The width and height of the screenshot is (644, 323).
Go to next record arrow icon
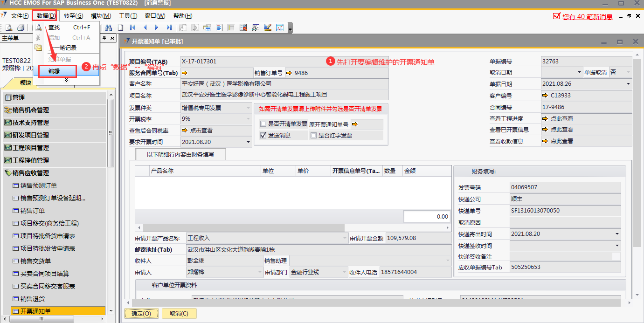click(157, 28)
